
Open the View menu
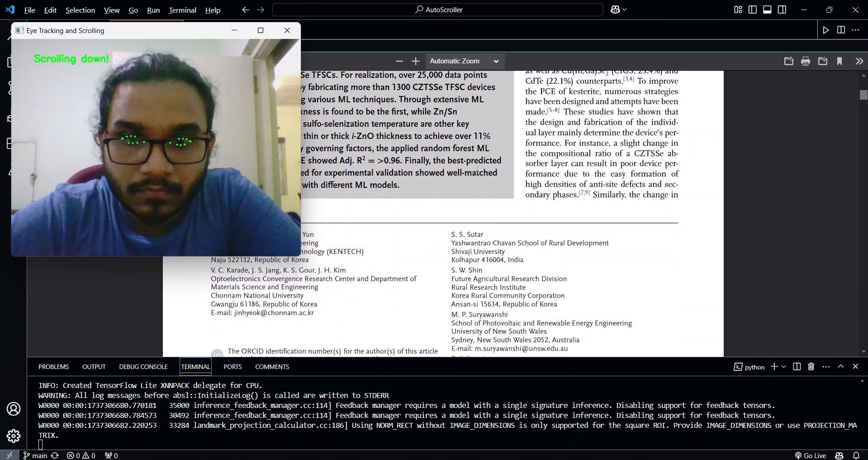(x=112, y=10)
